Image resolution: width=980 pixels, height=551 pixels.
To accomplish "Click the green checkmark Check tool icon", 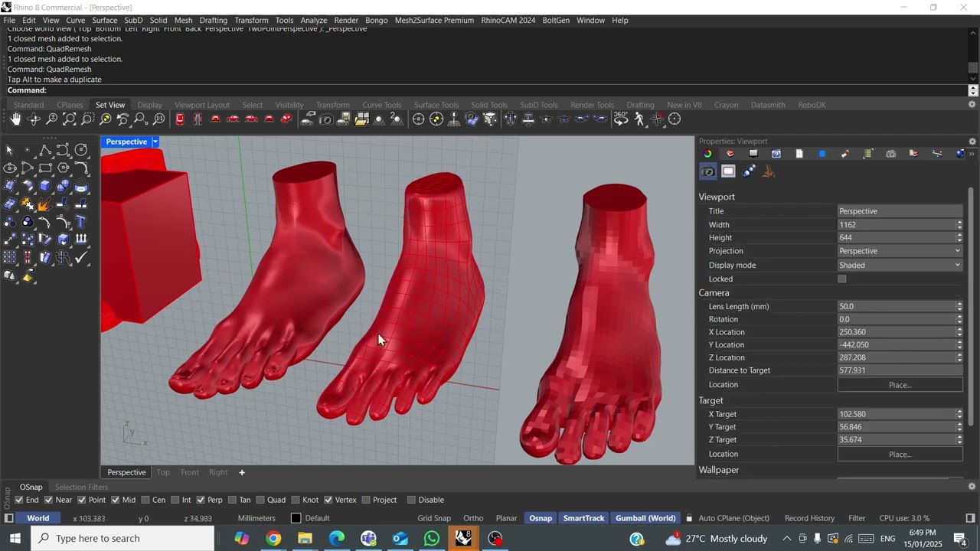I will coord(82,258).
